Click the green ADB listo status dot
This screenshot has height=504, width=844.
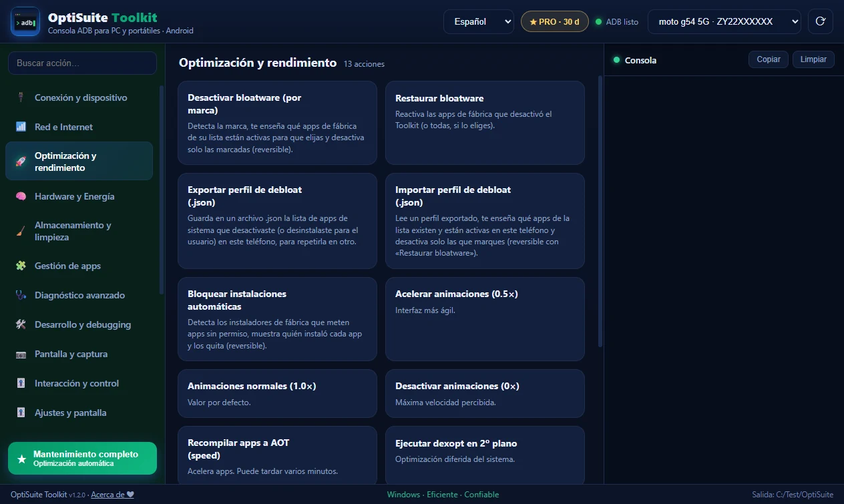(x=598, y=21)
